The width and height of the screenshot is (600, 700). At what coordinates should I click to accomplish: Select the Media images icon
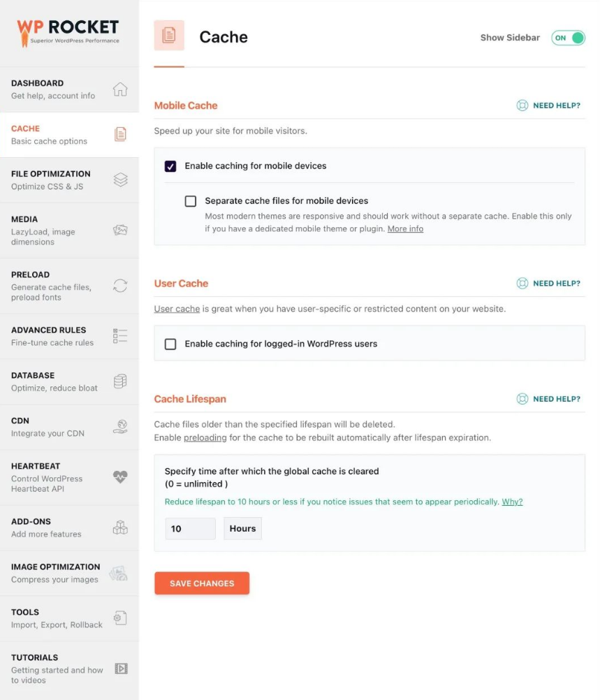click(120, 231)
